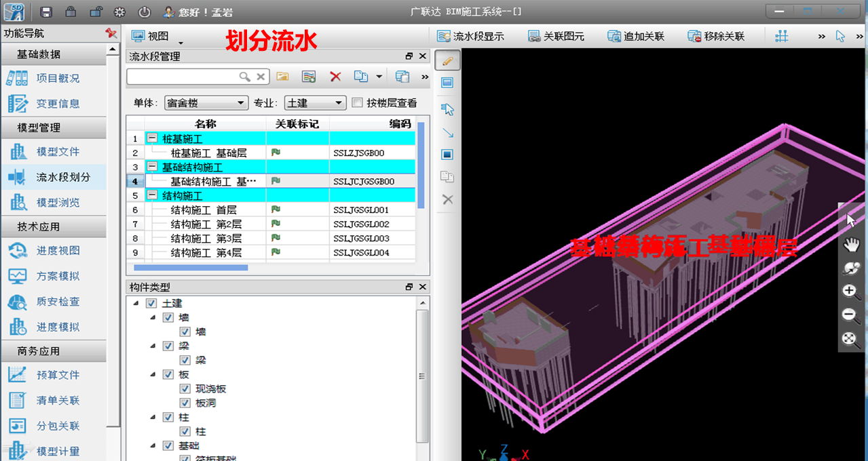Click the power icon in title bar
The image size is (868, 461).
coord(144,12)
